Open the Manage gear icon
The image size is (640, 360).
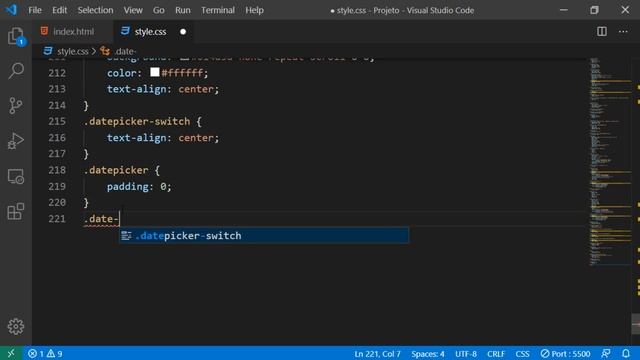pyautogui.click(x=16, y=326)
